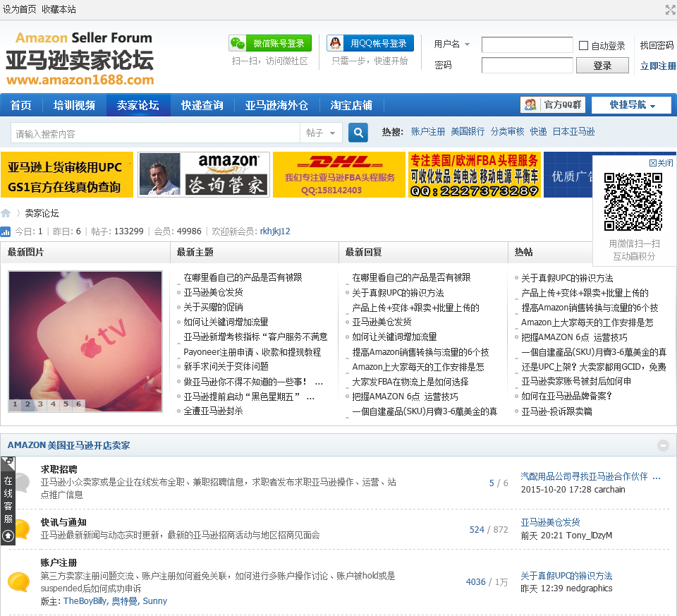This screenshot has height=616, width=677.
Task: Click the 账户注册 forum bubble icon
Action: pos(19,581)
